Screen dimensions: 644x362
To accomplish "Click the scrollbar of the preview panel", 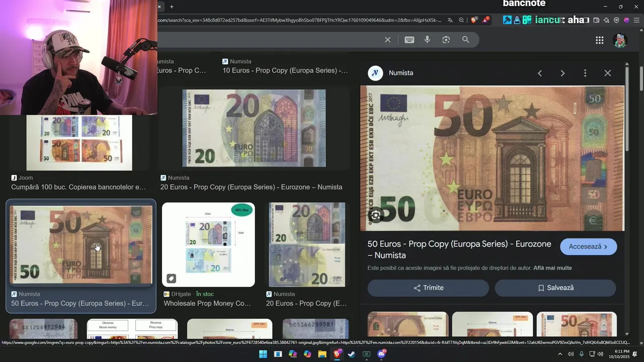I will coord(627,108).
